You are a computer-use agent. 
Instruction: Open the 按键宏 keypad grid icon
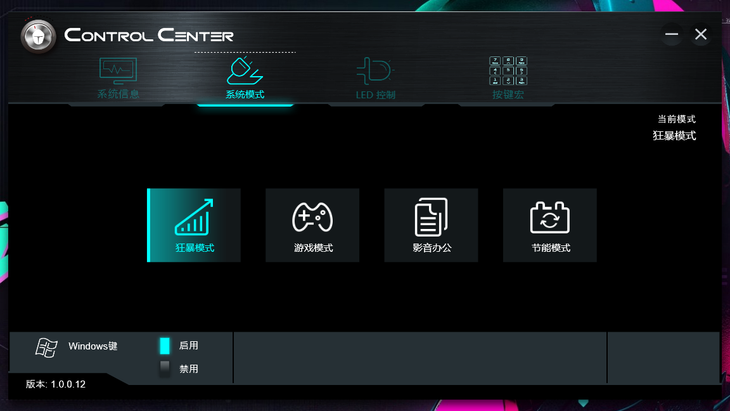pyautogui.click(x=508, y=71)
